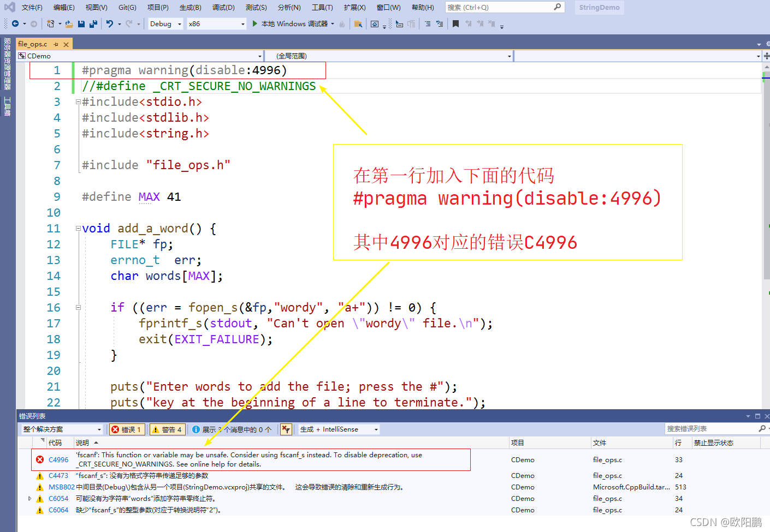
Task: Click the clear error list filter icon
Action: tap(286, 429)
